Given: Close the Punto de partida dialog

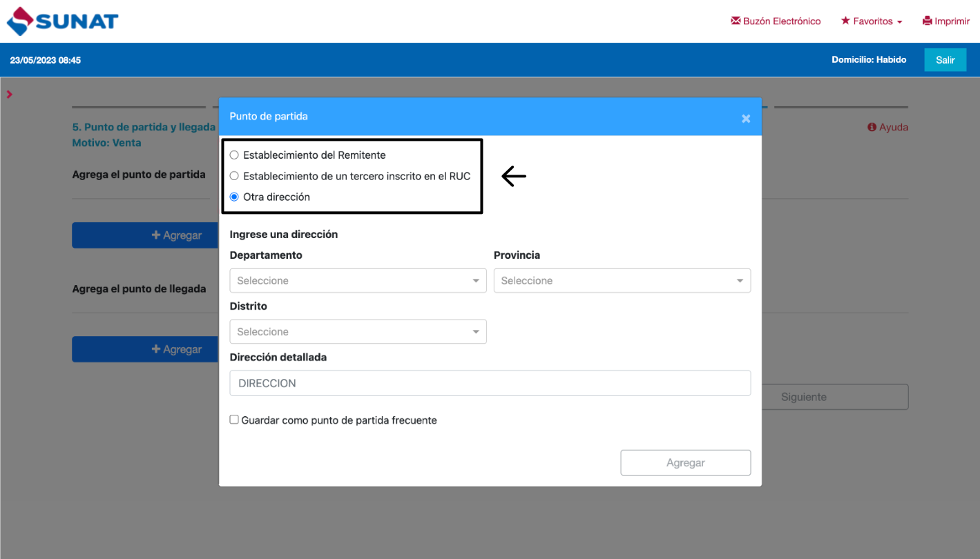Looking at the screenshot, I should tap(746, 119).
